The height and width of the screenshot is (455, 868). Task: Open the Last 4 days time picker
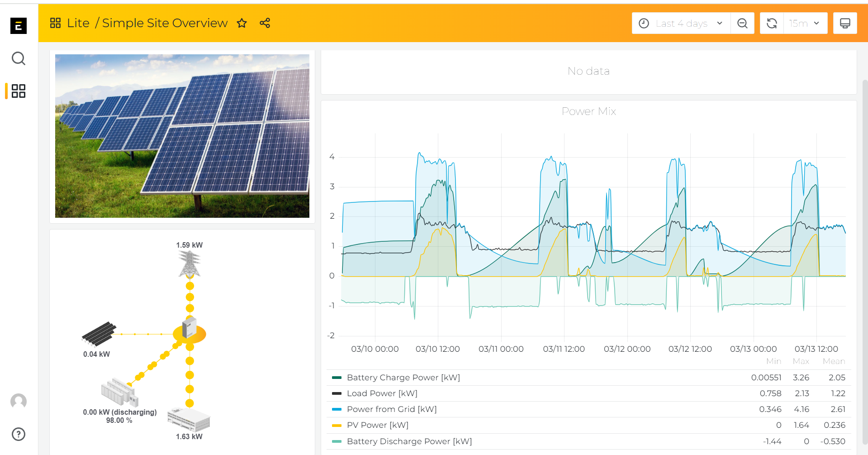(x=681, y=23)
